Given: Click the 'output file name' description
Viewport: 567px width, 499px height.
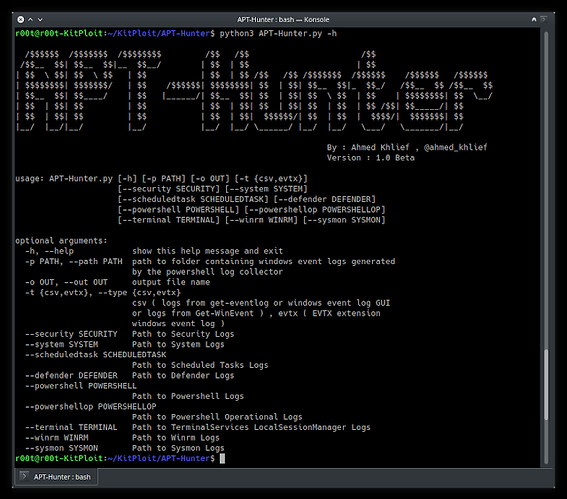Looking at the screenshot, I should pyautogui.click(x=171, y=282).
